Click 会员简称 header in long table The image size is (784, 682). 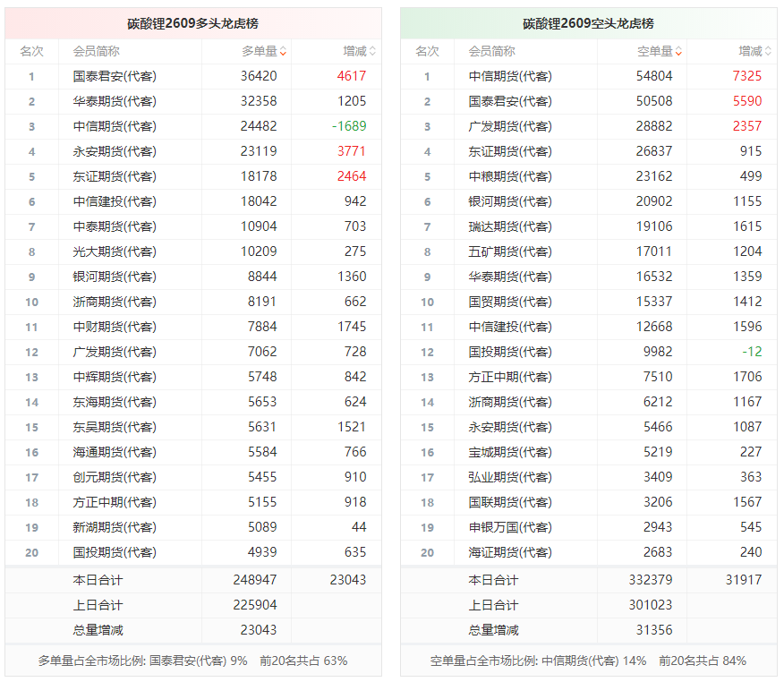[x=96, y=51]
